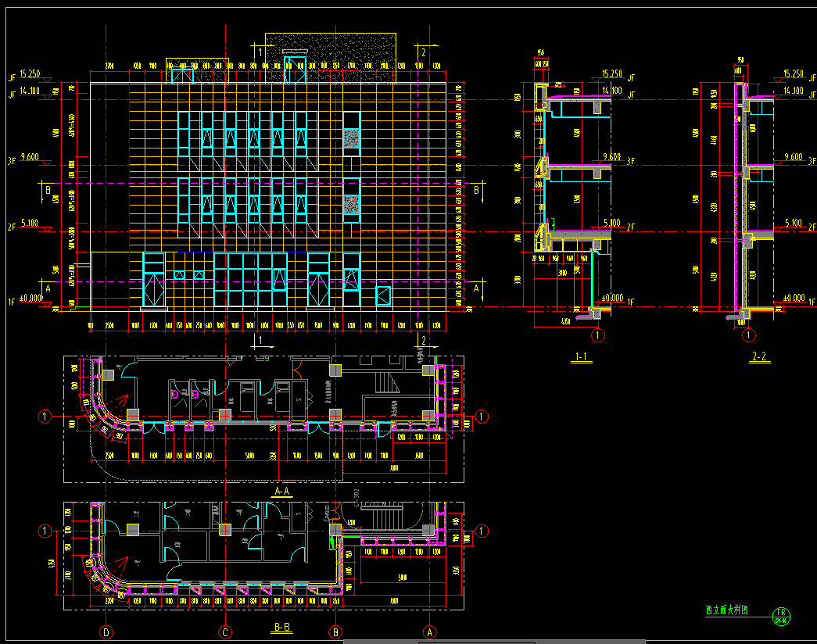Click section cut marker 1 above the elevation

tap(260, 52)
